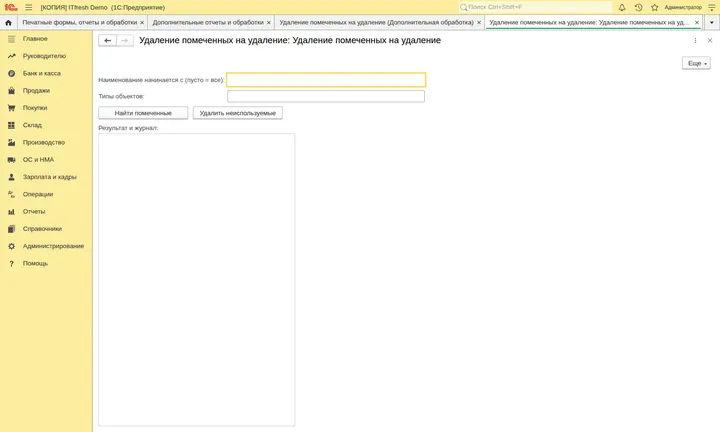Close the Дополнительная обработка tab

click(479, 22)
